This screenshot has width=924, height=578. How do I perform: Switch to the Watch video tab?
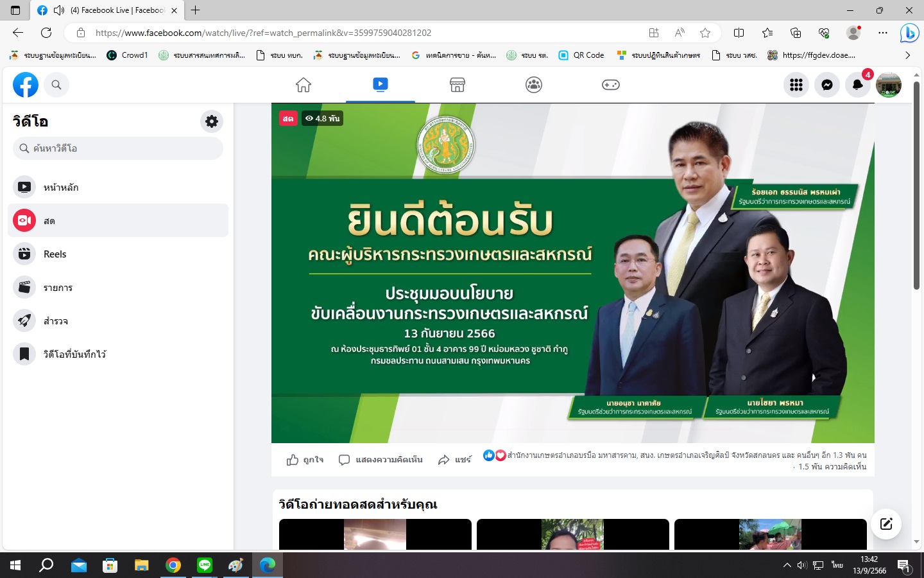pos(381,85)
